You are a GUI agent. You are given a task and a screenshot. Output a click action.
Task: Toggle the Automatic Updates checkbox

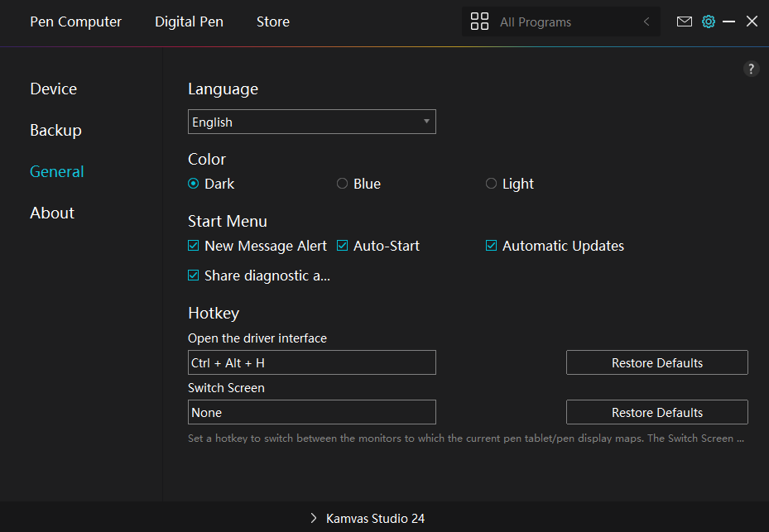coord(492,246)
